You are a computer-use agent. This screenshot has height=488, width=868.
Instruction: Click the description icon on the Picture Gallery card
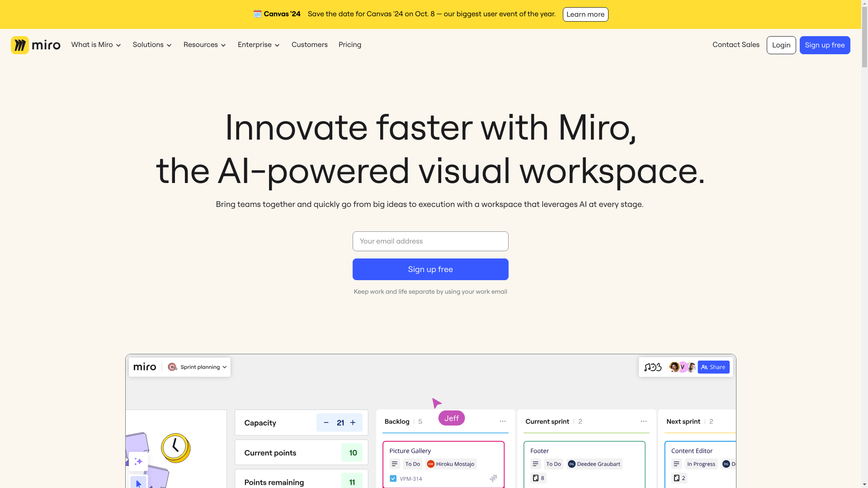coord(395,464)
